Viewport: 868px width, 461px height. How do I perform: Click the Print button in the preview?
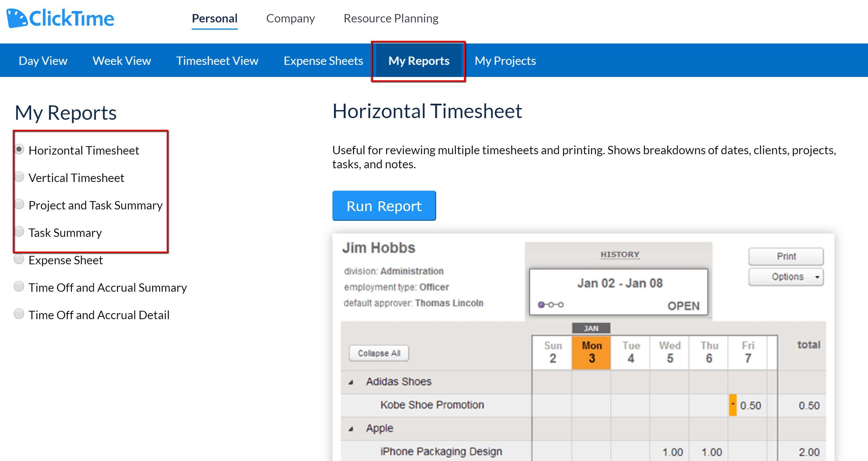[786, 256]
